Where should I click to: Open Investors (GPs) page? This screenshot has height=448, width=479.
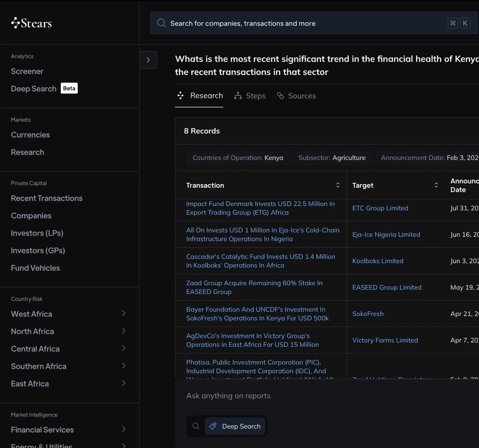point(38,251)
